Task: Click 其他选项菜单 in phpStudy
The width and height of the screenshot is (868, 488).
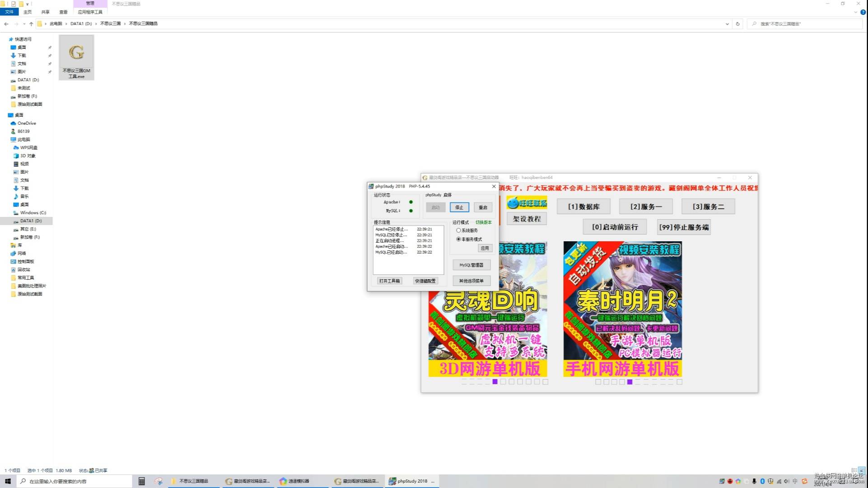Action: [x=471, y=281]
